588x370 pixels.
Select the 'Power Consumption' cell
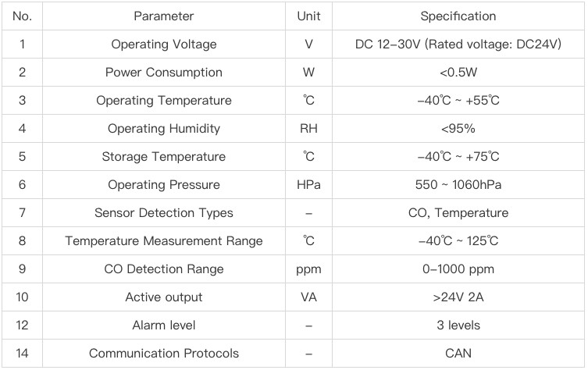coord(163,72)
